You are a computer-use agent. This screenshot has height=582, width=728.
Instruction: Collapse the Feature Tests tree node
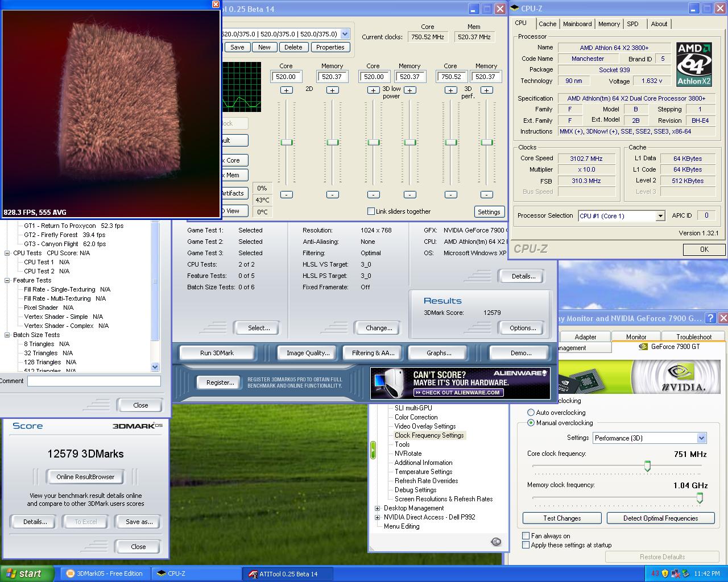[x=7, y=280]
